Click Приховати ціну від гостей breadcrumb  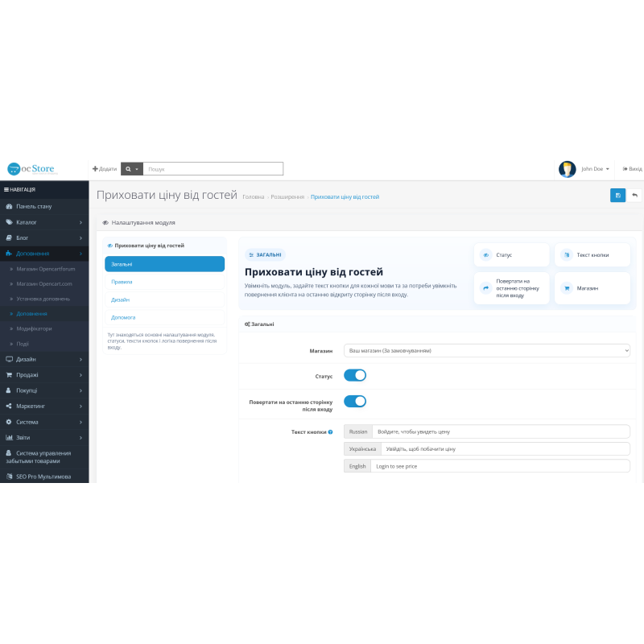pyautogui.click(x=345, y=197)
